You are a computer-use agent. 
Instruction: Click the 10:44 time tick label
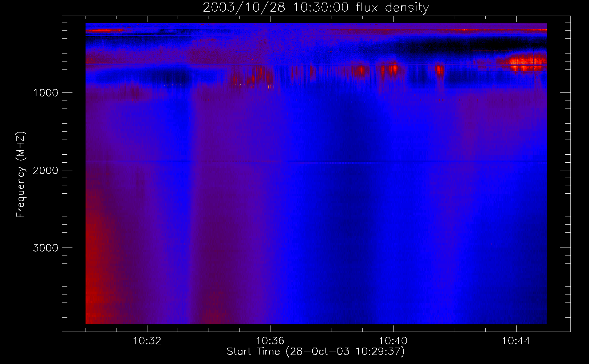point(516,341)
